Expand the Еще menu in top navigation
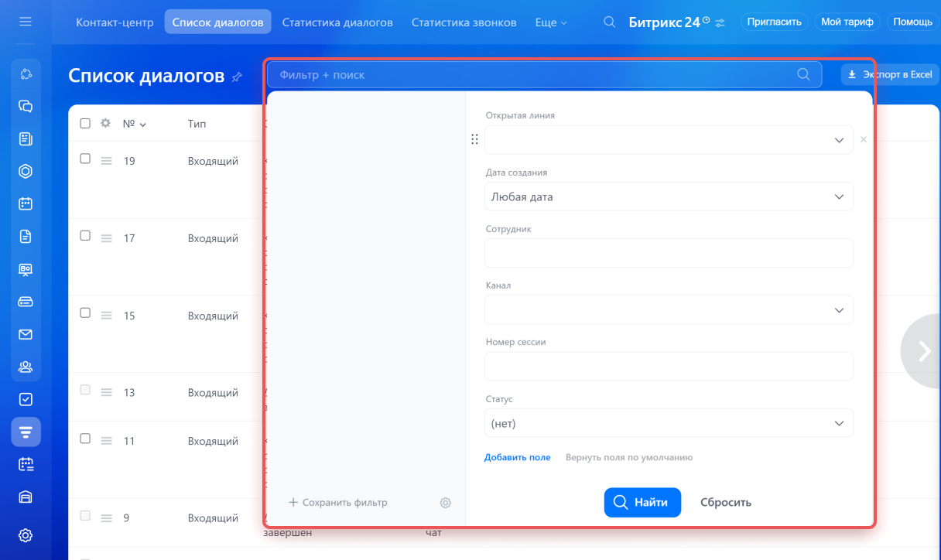Screen dimensions: 941x560 coord(551,22)
